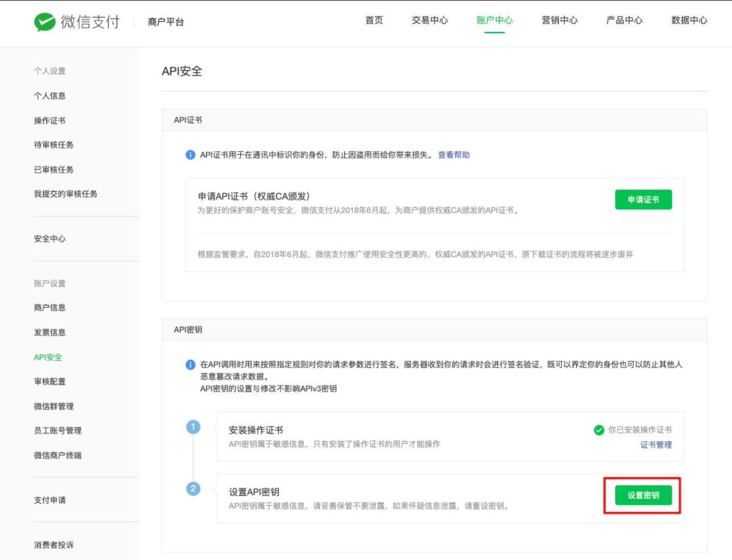Go to 待审核任务 in sidebar
This screenshot has width=732, height=560.
[54, 145]
